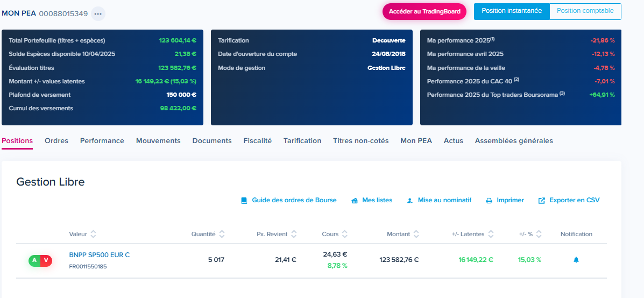Viewport: 644px width, 298px height.
Task: Open the Tarification tab
Action: [x=302, y=141]
